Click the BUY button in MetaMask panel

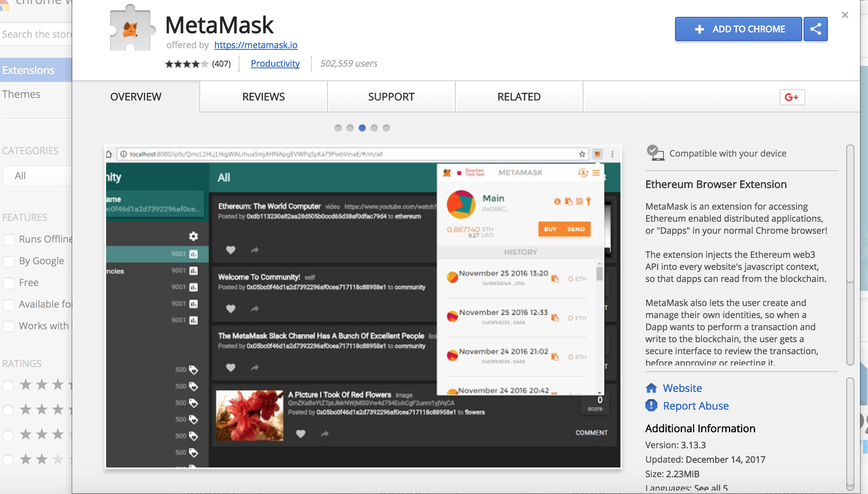click(x=549, y=229)
